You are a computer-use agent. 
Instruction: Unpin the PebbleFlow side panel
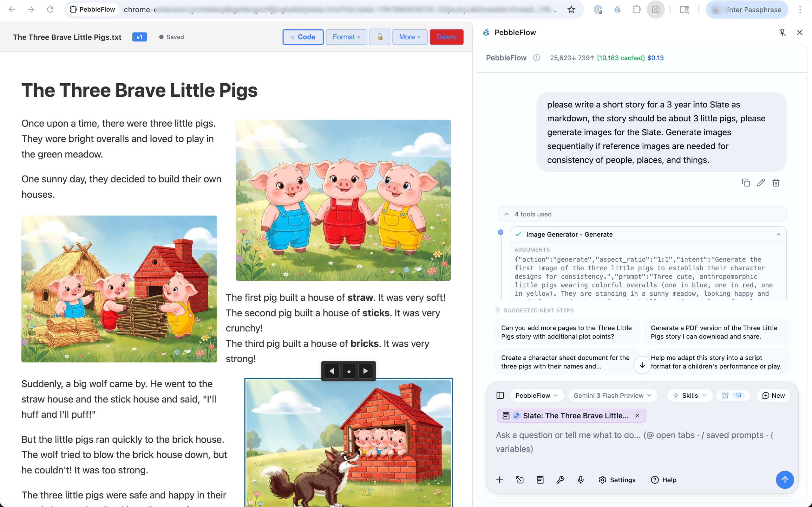coord(783,32)
